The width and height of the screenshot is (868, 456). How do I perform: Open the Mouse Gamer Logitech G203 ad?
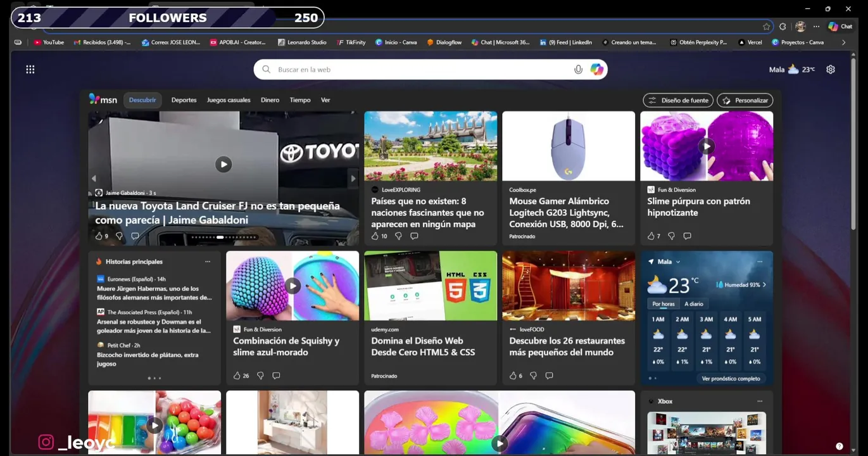coord(569,179)
